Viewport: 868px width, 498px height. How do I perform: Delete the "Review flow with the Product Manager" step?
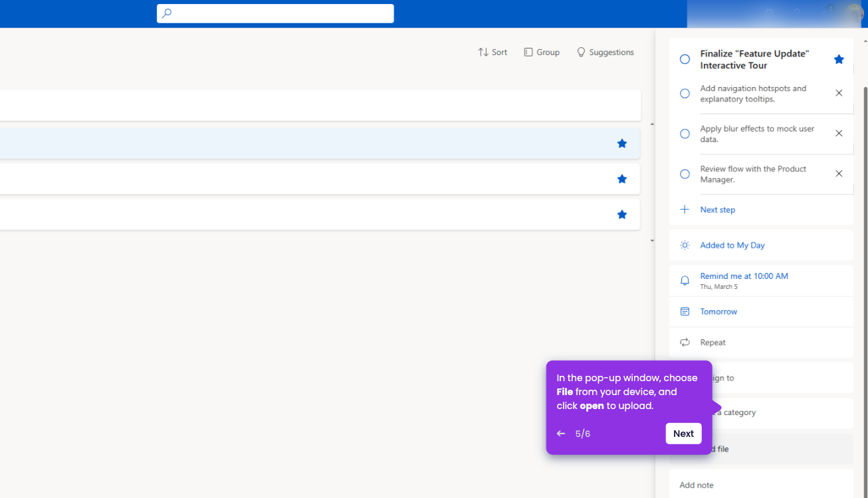tap(839, 174)
